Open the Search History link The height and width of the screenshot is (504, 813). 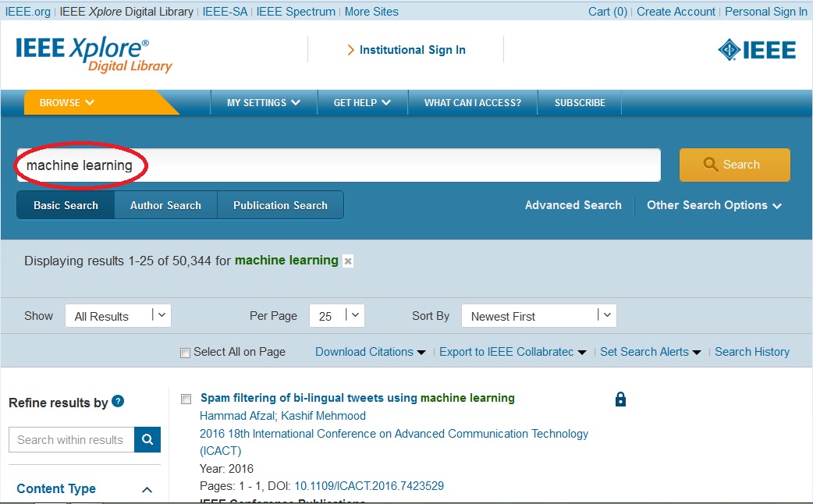click(752, 352)
